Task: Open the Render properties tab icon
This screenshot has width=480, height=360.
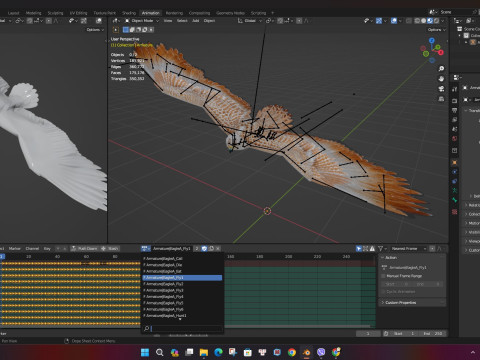Action: (455, 101)
